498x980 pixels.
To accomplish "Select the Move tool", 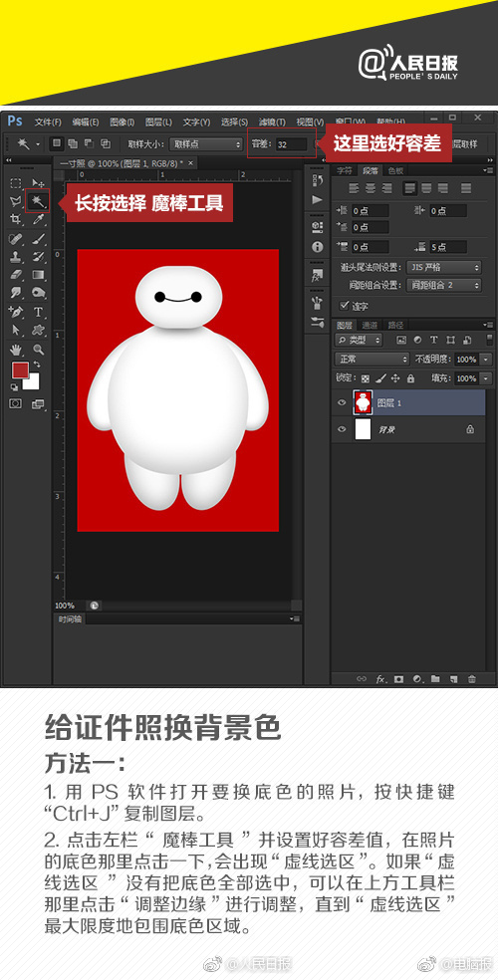I will click(38, 183).
